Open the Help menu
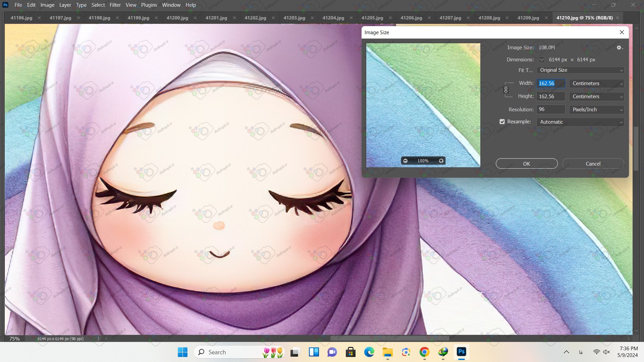This screenshot has height=362, width=644. (x=191, y=5)
